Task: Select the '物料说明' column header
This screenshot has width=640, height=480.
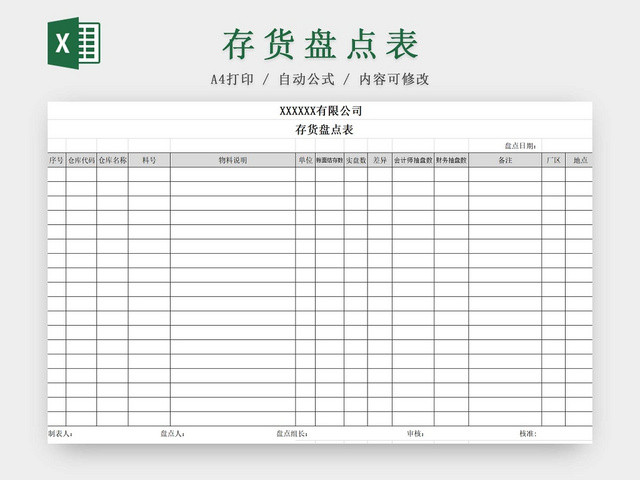Action: pos(233,160)
